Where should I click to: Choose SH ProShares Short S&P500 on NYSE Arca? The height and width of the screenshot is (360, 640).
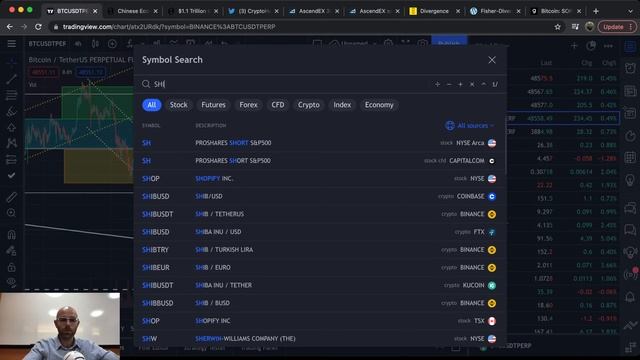(319, 143)
